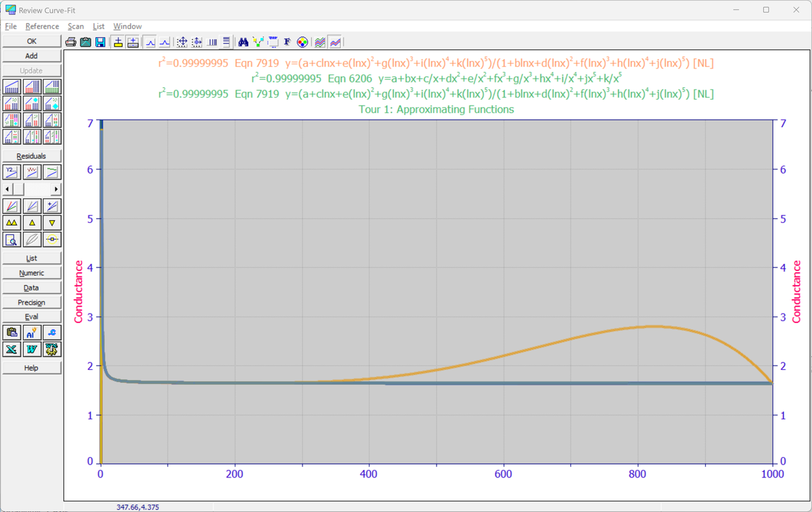Click the rightmost multi-line graph icon in toolbar
The width and height of the screenshot is (812, 512).
tap(335, 42)
